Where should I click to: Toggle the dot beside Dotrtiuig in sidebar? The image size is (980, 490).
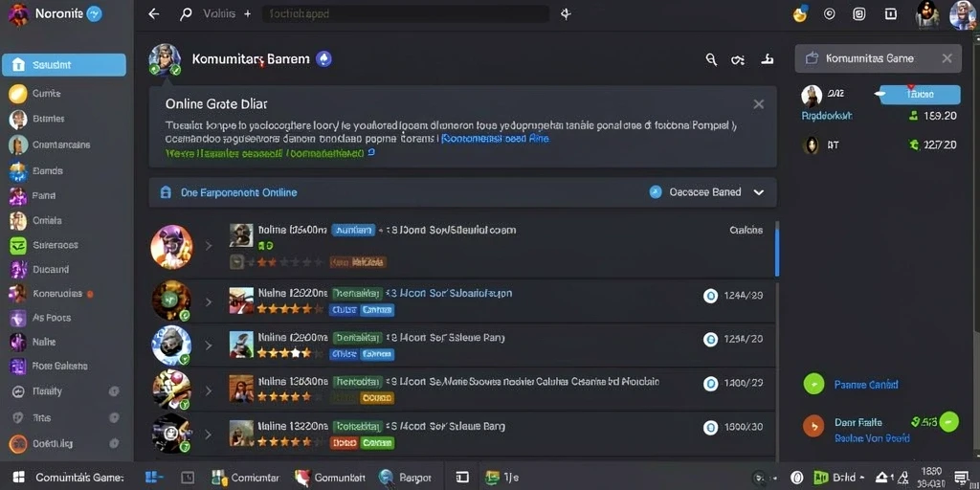pos(114,444)
